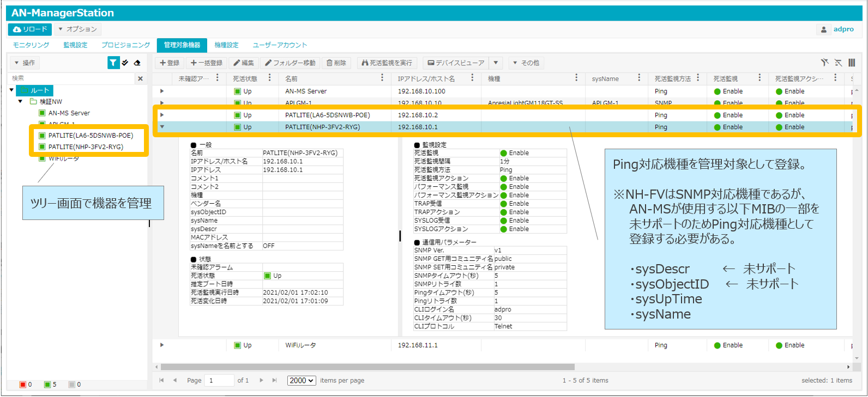Select PATLITE(NHP-3FV2-RYG) in the tree

81,147
